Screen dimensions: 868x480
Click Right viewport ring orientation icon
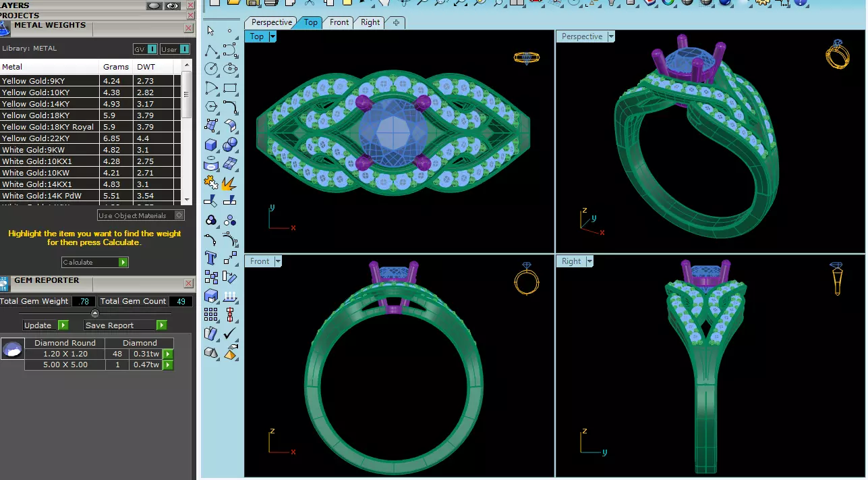(836, 279)
